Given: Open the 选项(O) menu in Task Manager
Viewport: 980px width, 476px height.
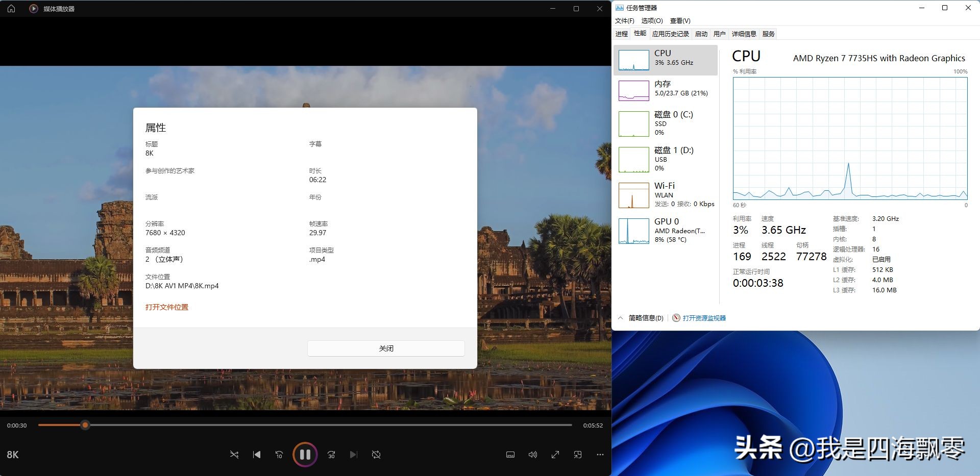Looking at the screenshot, I should [651, 20].
